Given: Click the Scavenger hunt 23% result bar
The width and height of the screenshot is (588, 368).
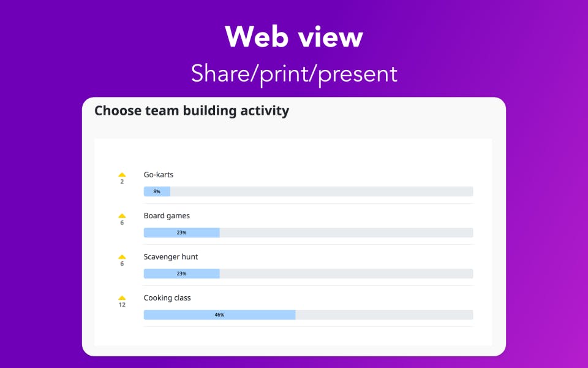Looking at the screenshot, I should click(x=181, y=274).
